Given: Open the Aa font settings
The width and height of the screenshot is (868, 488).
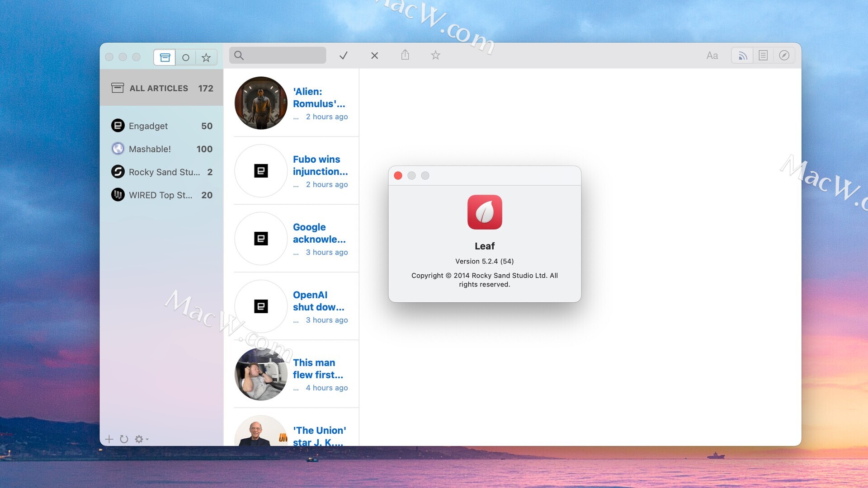Looking at the screenshot, I should pos(712,56).
